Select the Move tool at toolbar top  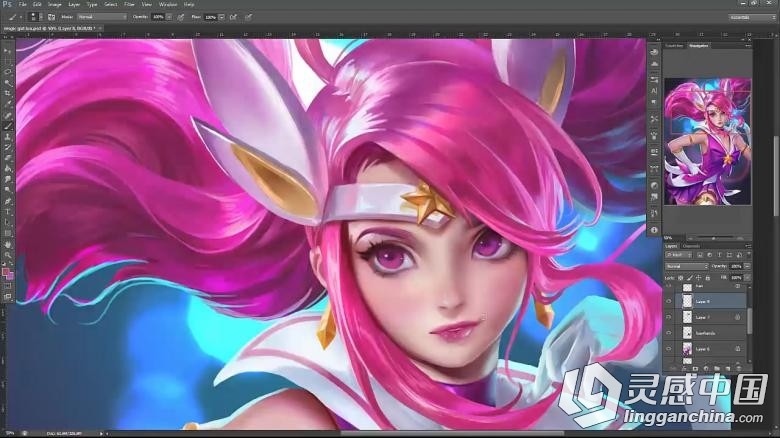pos(7,50)
